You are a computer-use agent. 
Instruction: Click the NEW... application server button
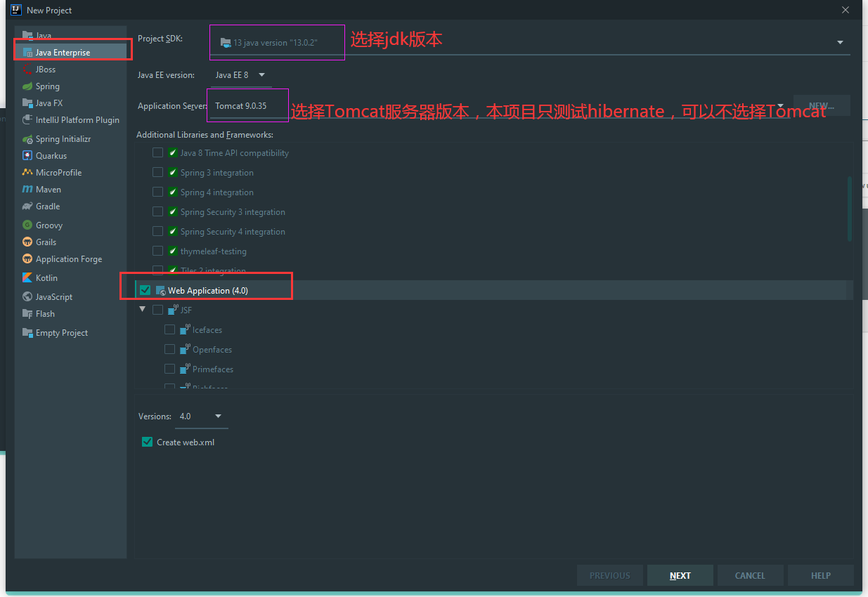point(822,106)
